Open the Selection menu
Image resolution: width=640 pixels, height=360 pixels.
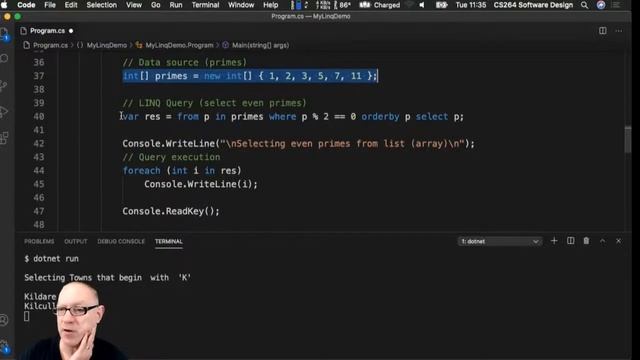click(101, 5)
